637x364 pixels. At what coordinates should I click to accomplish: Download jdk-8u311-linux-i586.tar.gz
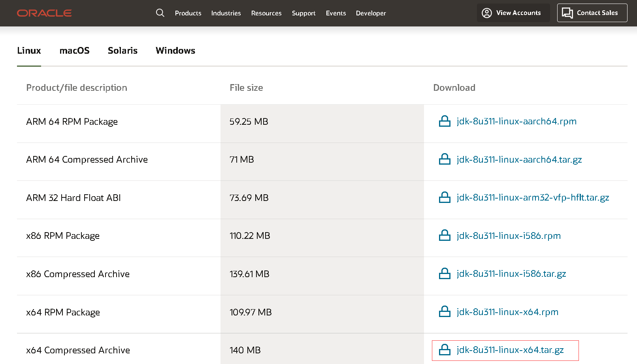tap(511, 274)
